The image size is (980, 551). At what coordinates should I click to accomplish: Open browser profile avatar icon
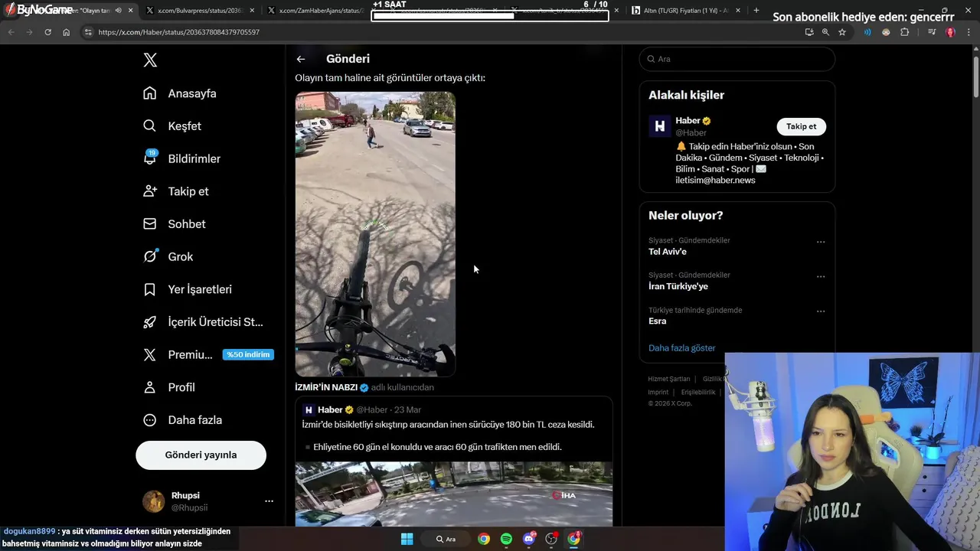[x=950, y=32]
